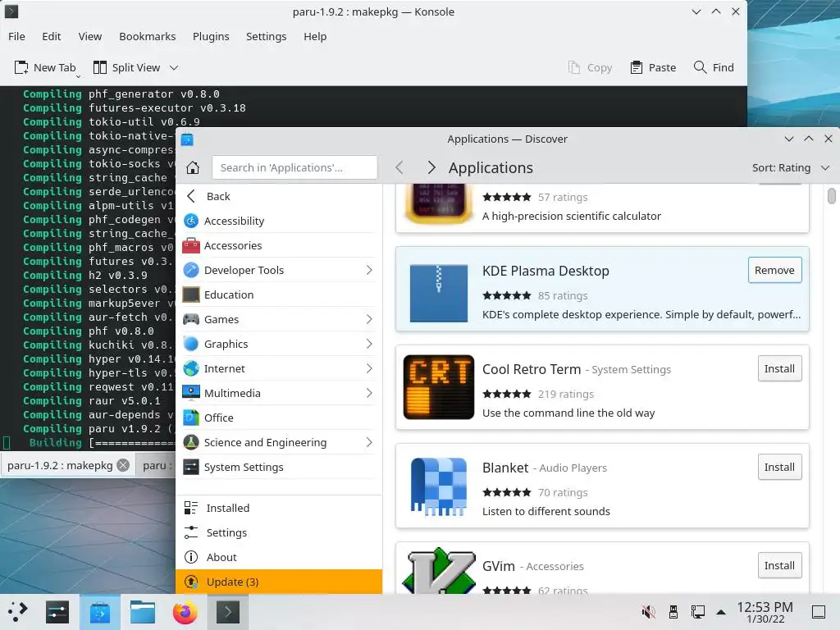Open Konsole Bookmarks menu
This screenshot has width=840, height=630.
click(148, 36)
